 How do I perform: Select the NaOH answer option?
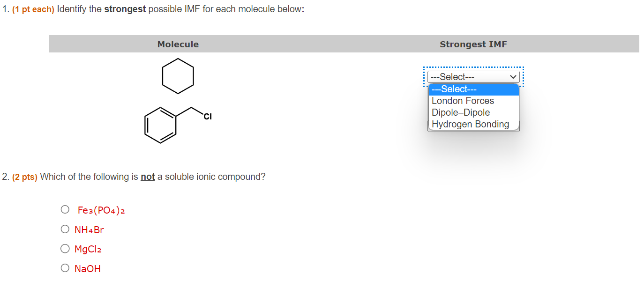(65, 268)
